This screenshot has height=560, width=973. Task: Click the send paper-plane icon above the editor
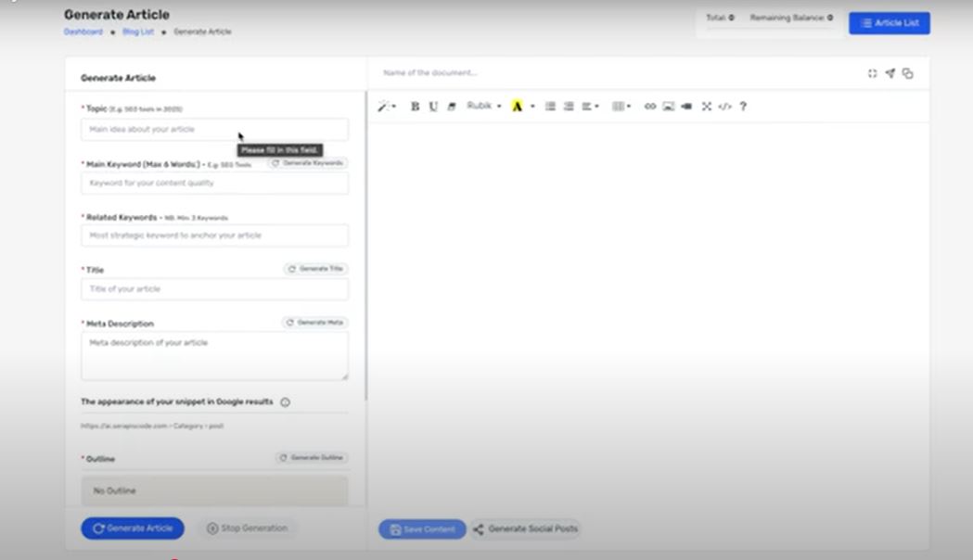click(x=889, y=72)
